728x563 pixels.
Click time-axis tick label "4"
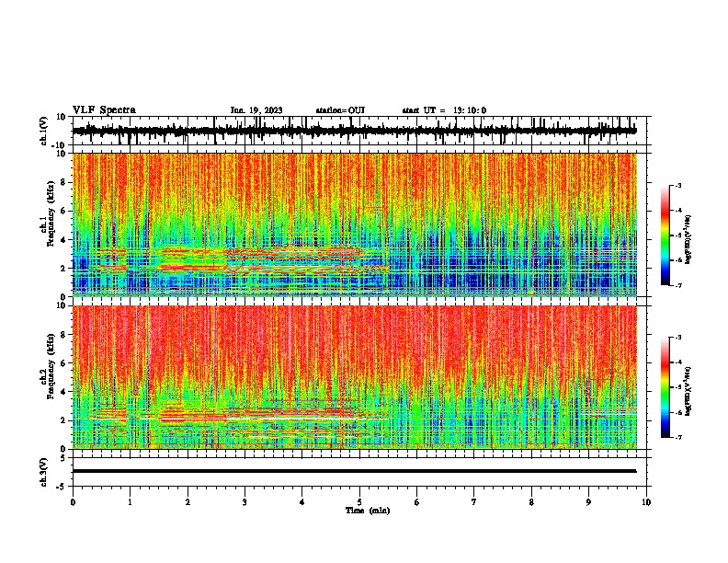pos(301,502)
